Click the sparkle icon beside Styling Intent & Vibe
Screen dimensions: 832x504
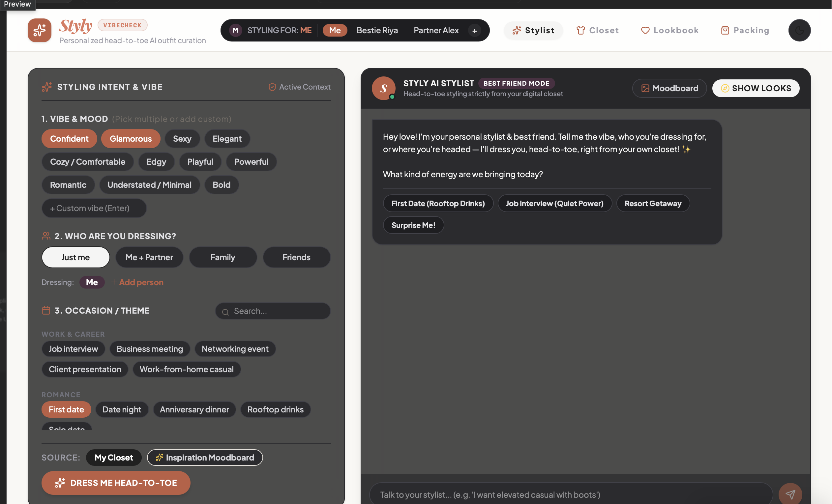[x=47, y=87]
